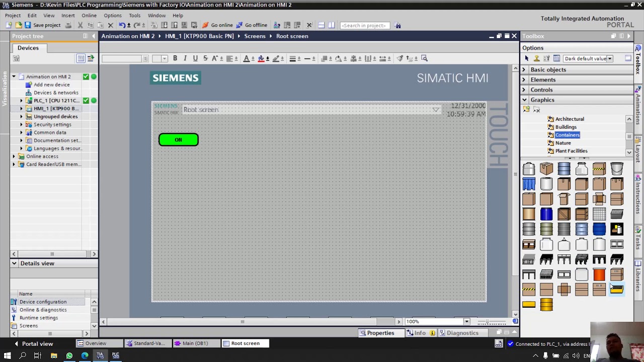
Task: Click the Cut scissors icon
Action: coord(80,25)
